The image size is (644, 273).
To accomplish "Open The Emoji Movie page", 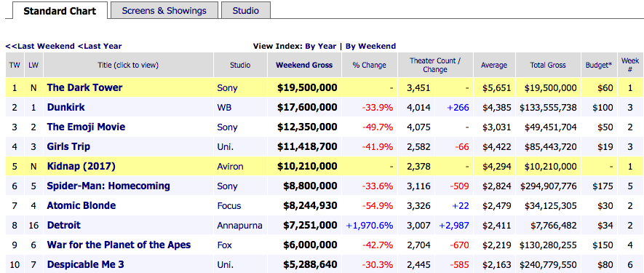I will click(86, 127).
